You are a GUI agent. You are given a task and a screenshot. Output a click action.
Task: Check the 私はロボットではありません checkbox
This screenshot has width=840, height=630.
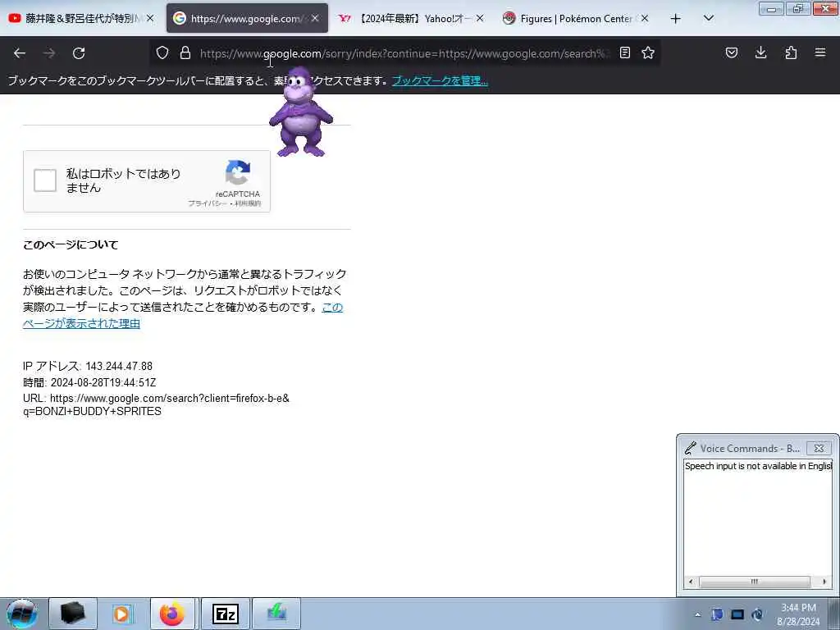click(45, 180)
